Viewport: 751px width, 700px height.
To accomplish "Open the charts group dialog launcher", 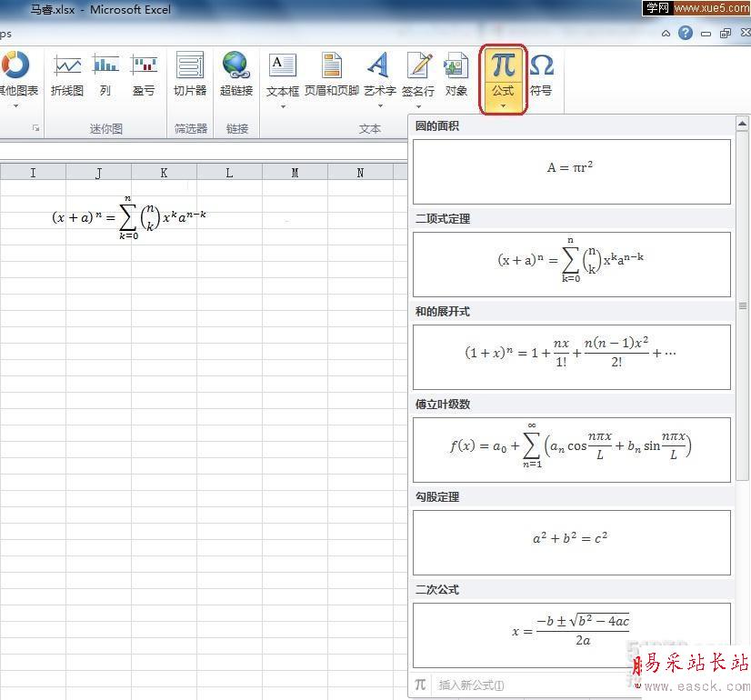I will [36, 128].
